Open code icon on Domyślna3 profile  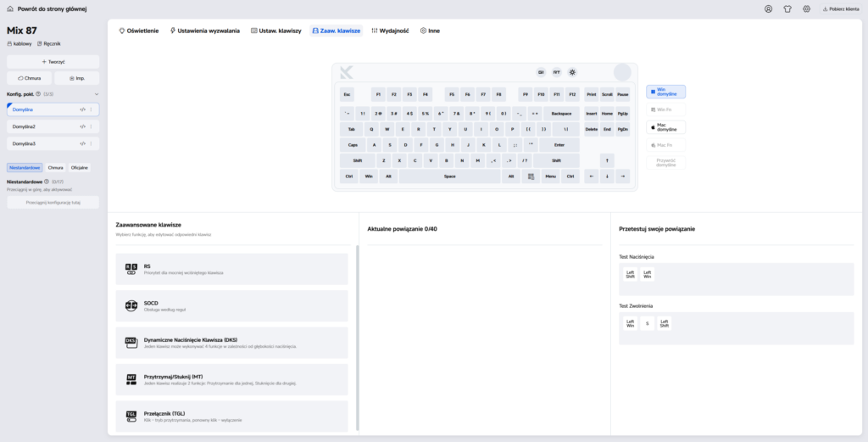[x=82, y=143]
